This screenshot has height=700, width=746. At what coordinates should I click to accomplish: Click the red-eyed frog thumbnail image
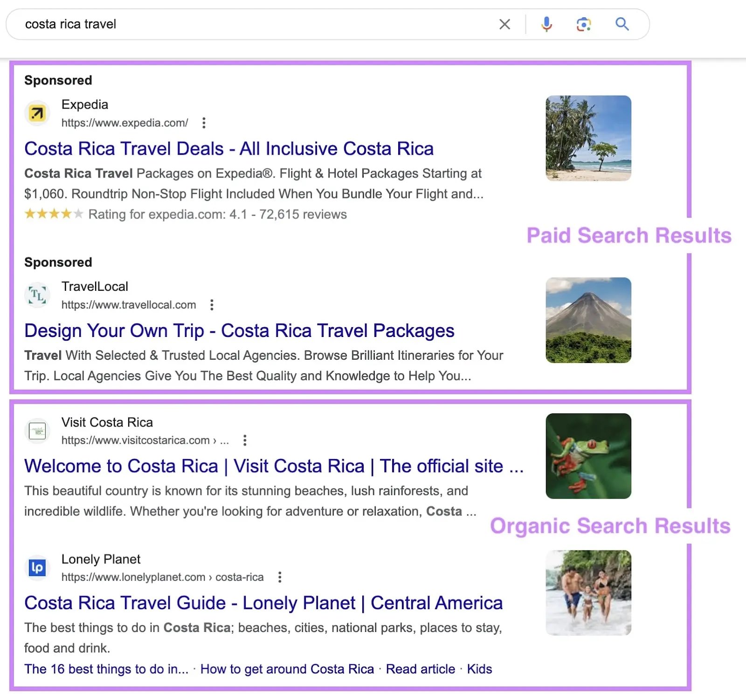[x=588, y=456]
